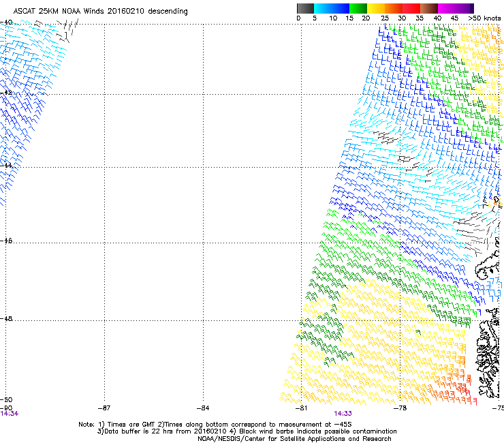
Task: Click the latitude label '-42'
Action: tap(6, 92)
